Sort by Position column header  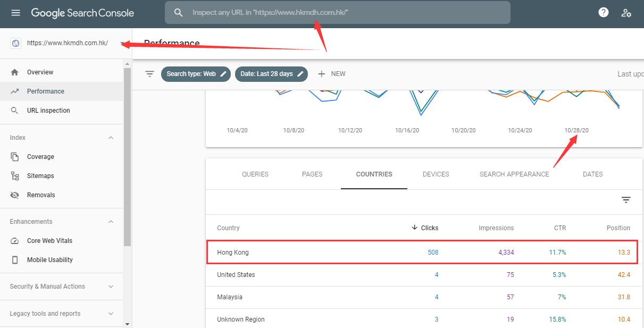click(618, 228)
